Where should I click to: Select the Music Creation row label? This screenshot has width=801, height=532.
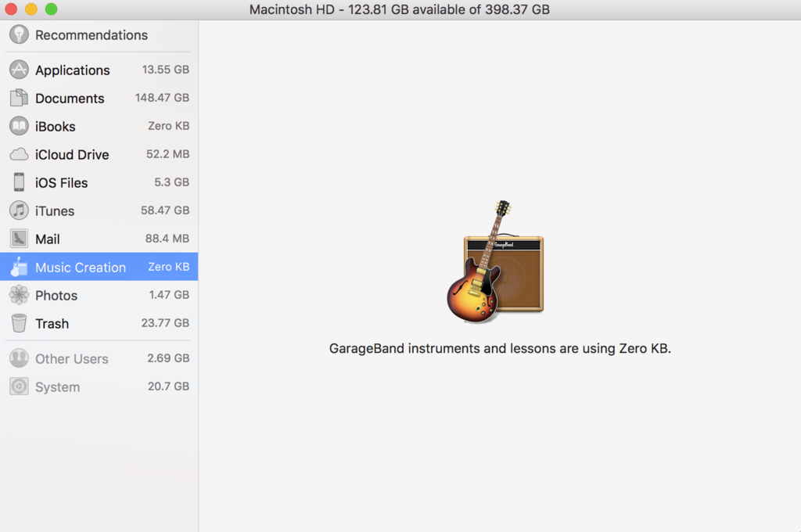[x=81, y=268]
